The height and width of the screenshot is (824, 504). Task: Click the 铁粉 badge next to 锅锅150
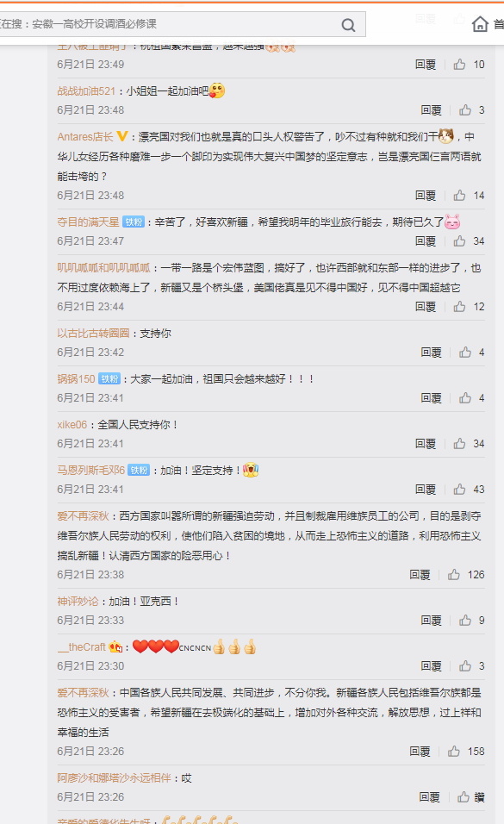pyautogui.click(x=109, y=379)
